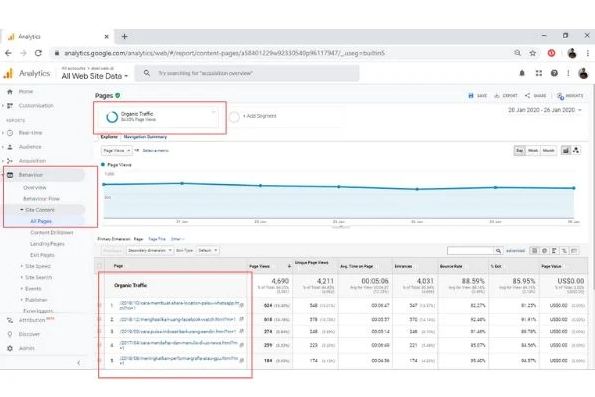This screenshot has width=595, height=397.
Task: Click Add Segment
Action: tap(260, 116)
